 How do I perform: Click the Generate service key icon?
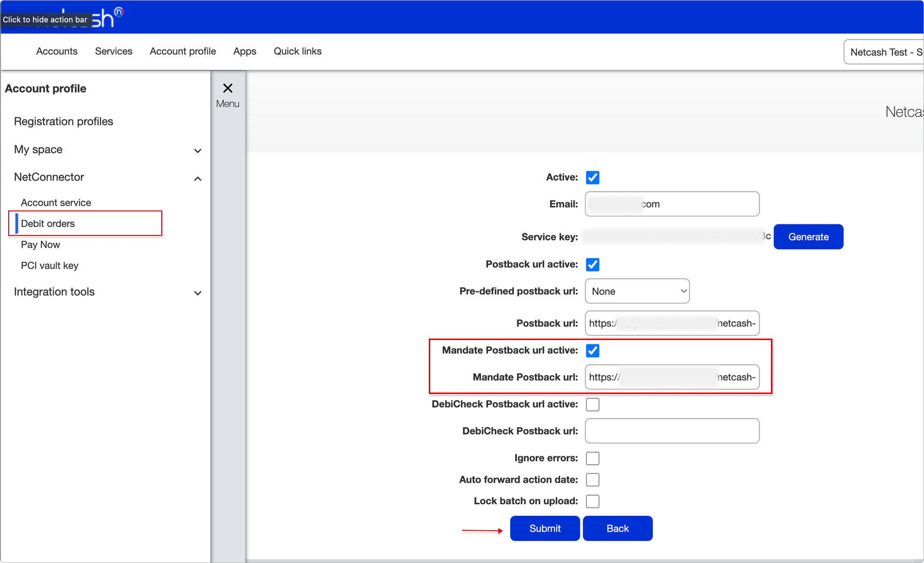click(808, 236)
